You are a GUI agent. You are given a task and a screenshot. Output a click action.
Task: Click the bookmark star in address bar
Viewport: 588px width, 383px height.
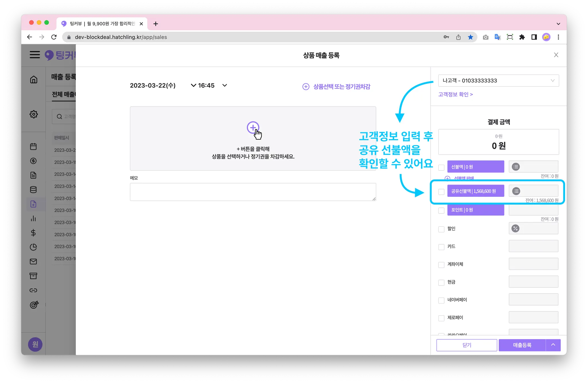[470, 37]
